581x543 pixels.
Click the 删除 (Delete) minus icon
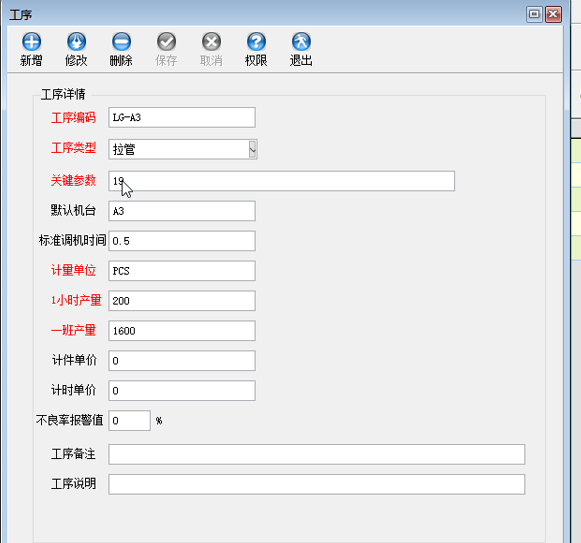point(121,42)
